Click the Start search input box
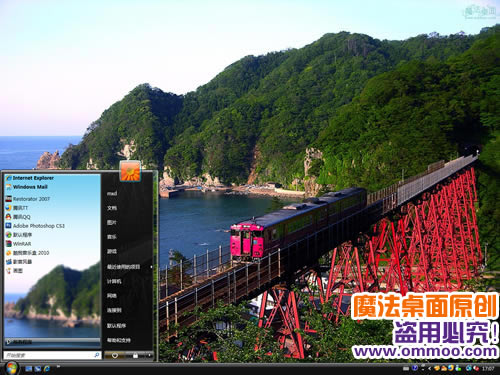The width and height of the screenshot is (500, 375). [x=52, y=355]
